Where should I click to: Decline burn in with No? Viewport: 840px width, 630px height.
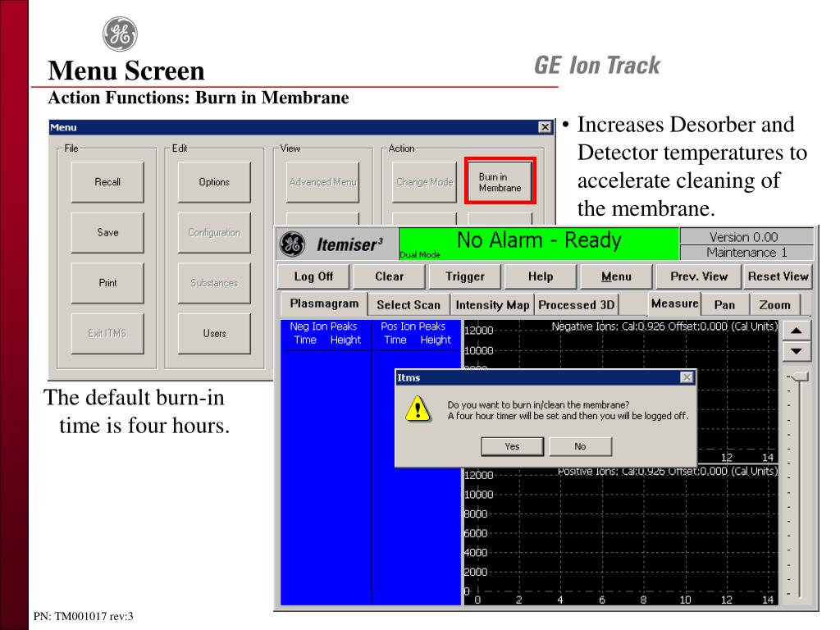pos(580,446)
